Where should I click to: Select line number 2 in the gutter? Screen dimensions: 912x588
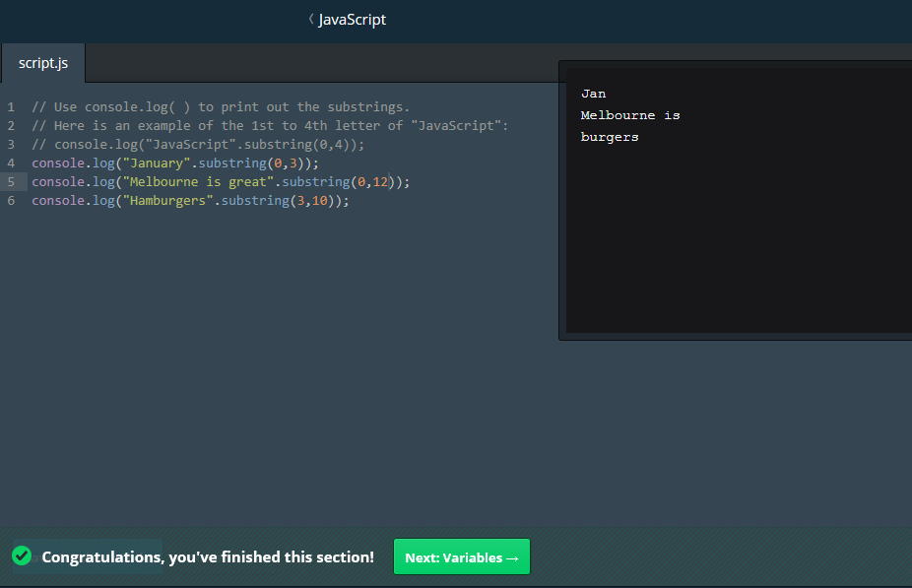[11, 126]
